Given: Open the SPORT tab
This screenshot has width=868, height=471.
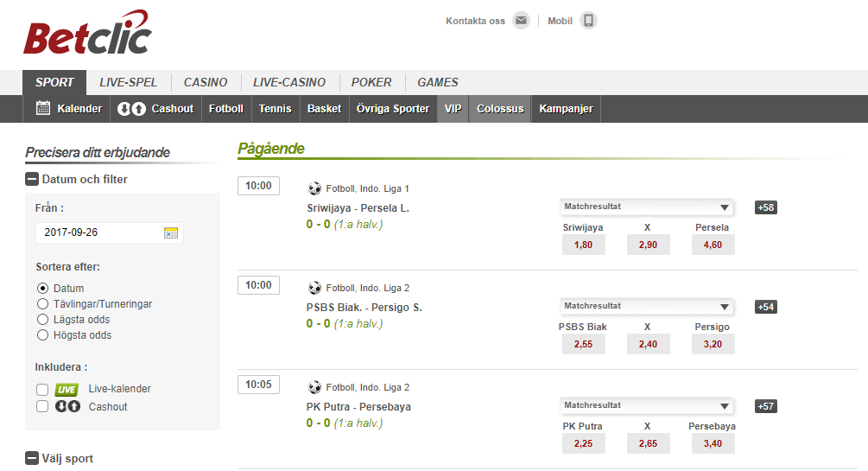Looking at the screenshot, I should click(54, 83).
